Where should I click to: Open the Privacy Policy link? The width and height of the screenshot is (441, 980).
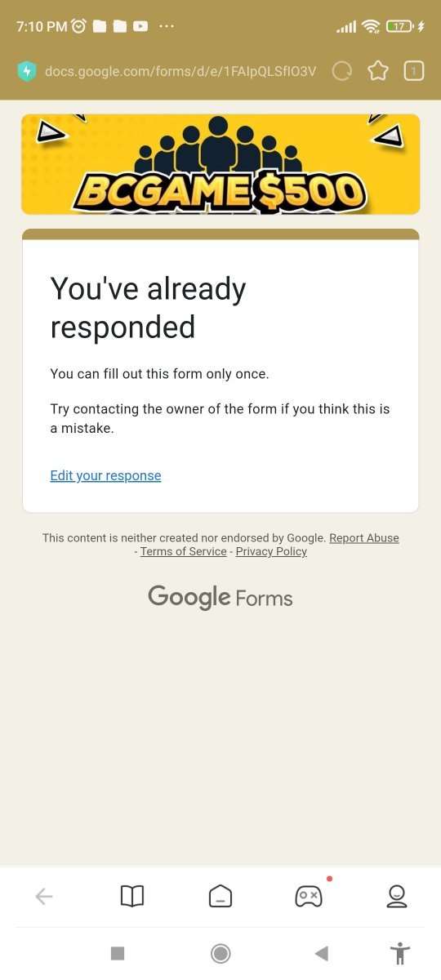[x=271, y=551]
